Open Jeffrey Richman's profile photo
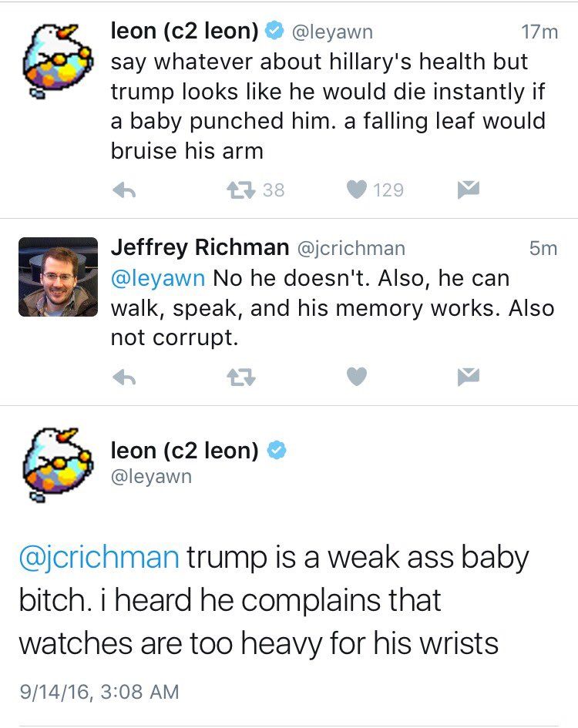 point(58,277)
